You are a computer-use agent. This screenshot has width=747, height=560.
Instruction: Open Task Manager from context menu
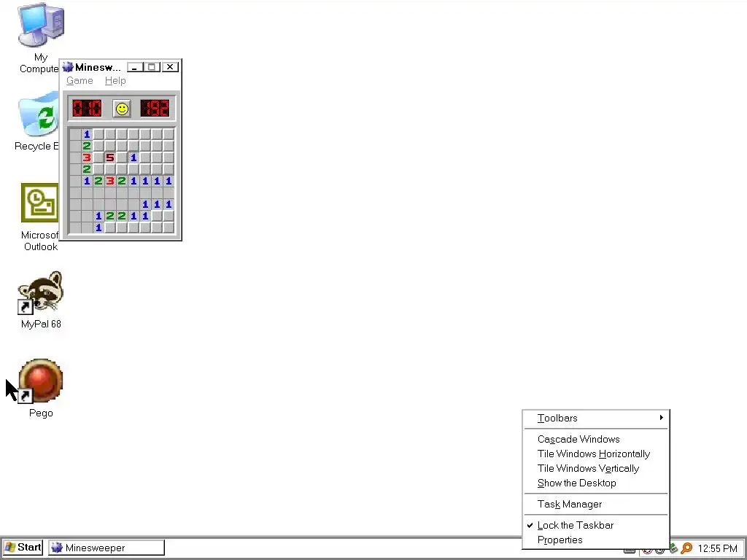(x=596, y=504)
